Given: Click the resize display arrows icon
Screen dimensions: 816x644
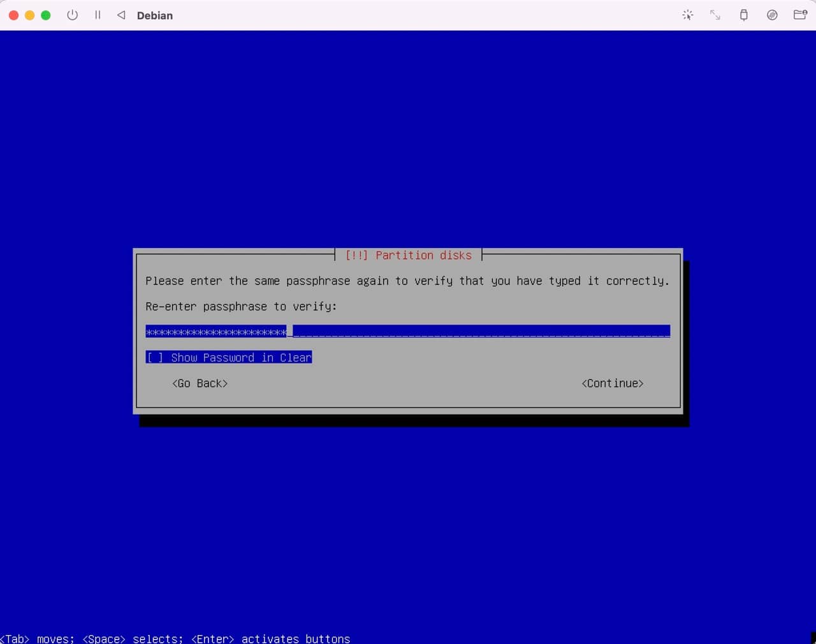Looking at the screenshot, I should [x=715, y=15].
